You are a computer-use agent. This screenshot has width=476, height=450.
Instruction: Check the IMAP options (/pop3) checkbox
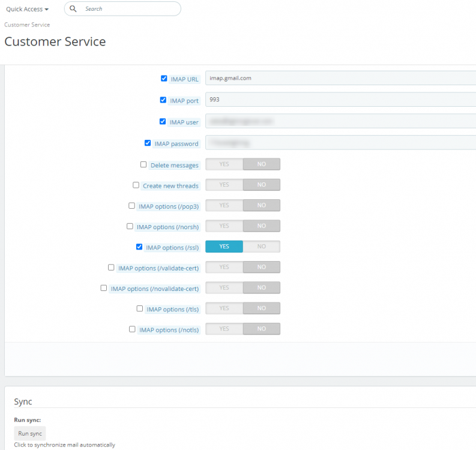[x=131, y=206]
